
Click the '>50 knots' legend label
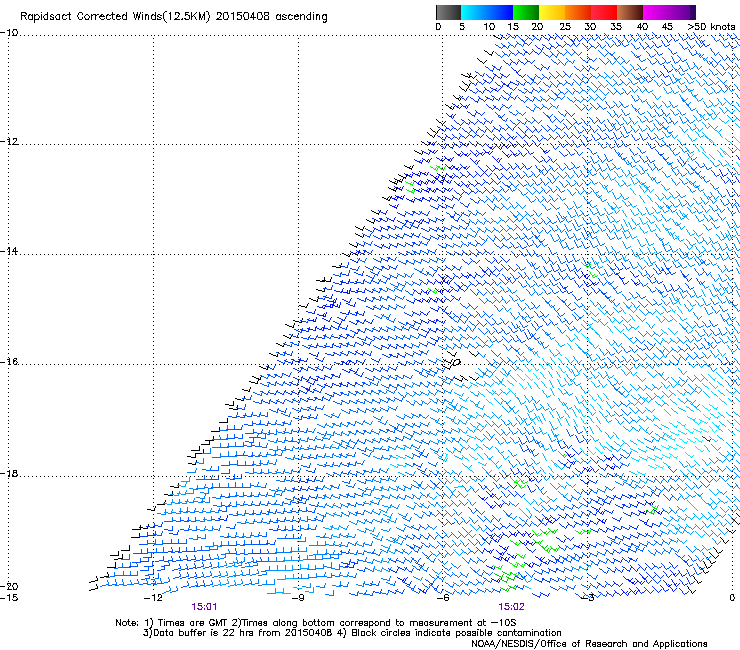point(711,27)
